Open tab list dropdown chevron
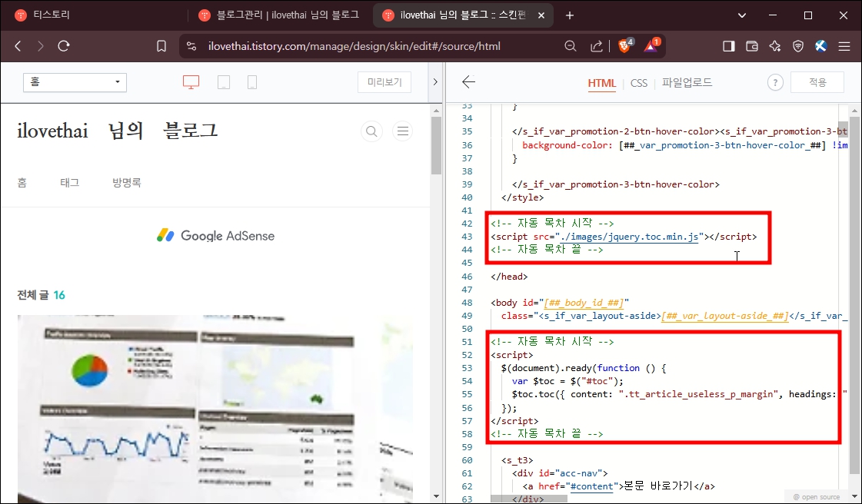 (x=741, y=15)
